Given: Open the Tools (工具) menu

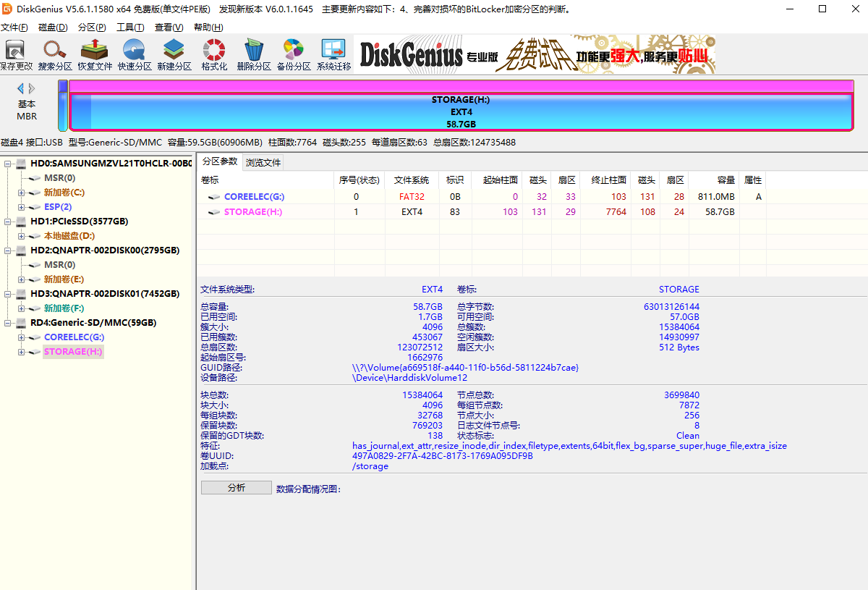Looking at the screenshot, I should click(129, 28).
